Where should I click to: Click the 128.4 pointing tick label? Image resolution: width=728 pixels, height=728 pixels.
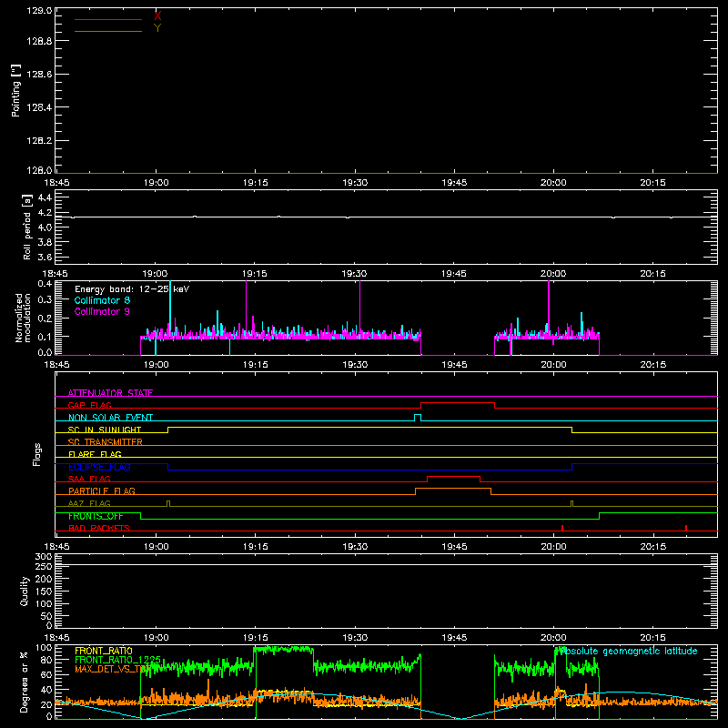pos(39,107)
